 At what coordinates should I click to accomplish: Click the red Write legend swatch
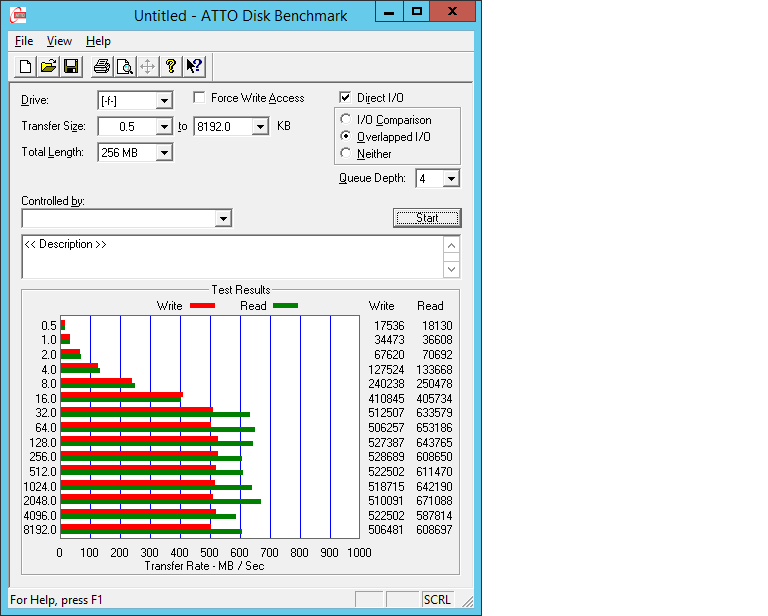pos(202,306)
